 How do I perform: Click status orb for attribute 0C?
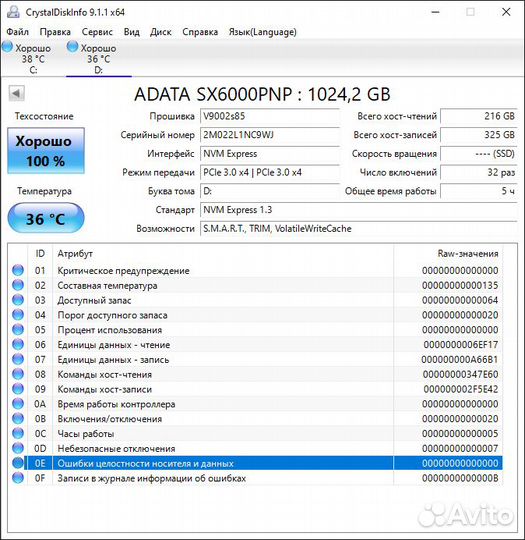tap(18, 433)
